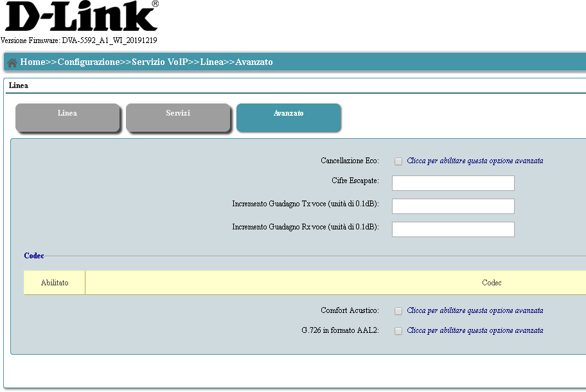Viewport: 586px width, 392px height.
Task: Navigate to Linea breadcrumb link
Action: [x=211, y=62]
